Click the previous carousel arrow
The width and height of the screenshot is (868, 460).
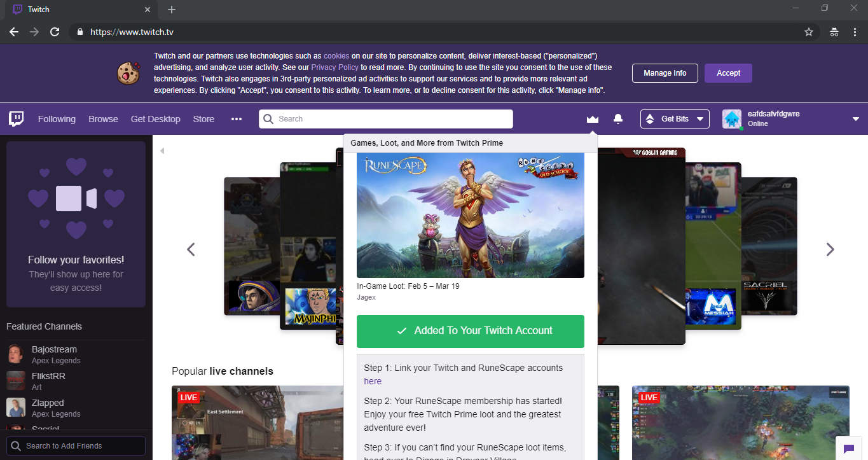(191, 249)
